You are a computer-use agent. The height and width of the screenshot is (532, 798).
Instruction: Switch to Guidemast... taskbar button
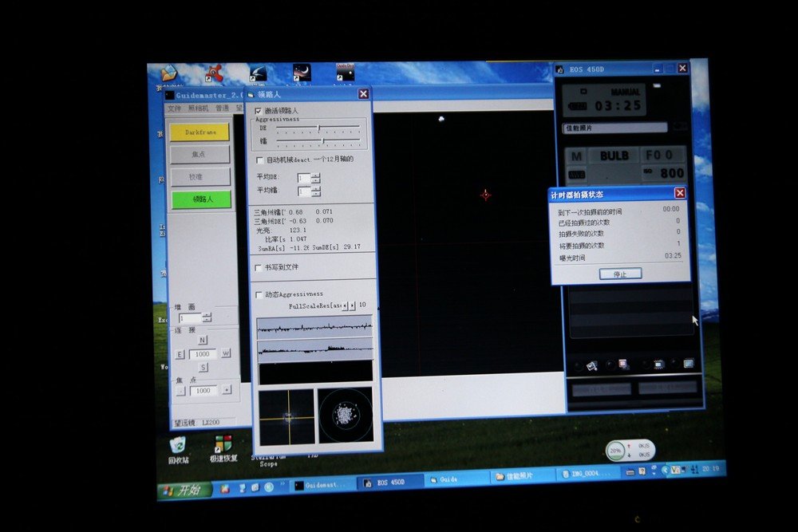pos(322,485)
